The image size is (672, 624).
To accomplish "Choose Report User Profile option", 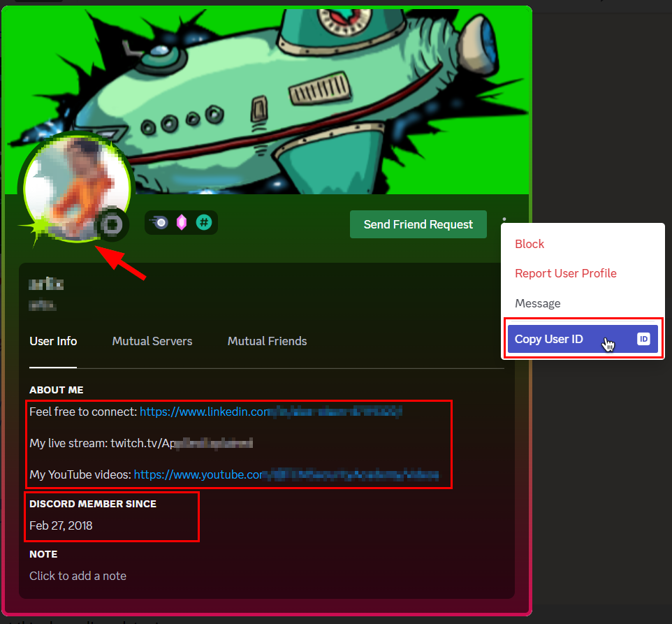I will click(565, 273).
